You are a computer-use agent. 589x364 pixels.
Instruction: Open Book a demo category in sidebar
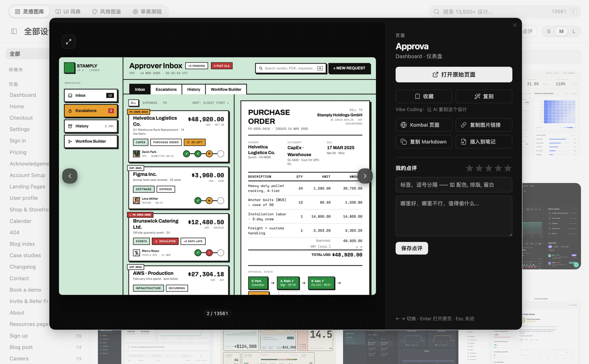point(25,290)
